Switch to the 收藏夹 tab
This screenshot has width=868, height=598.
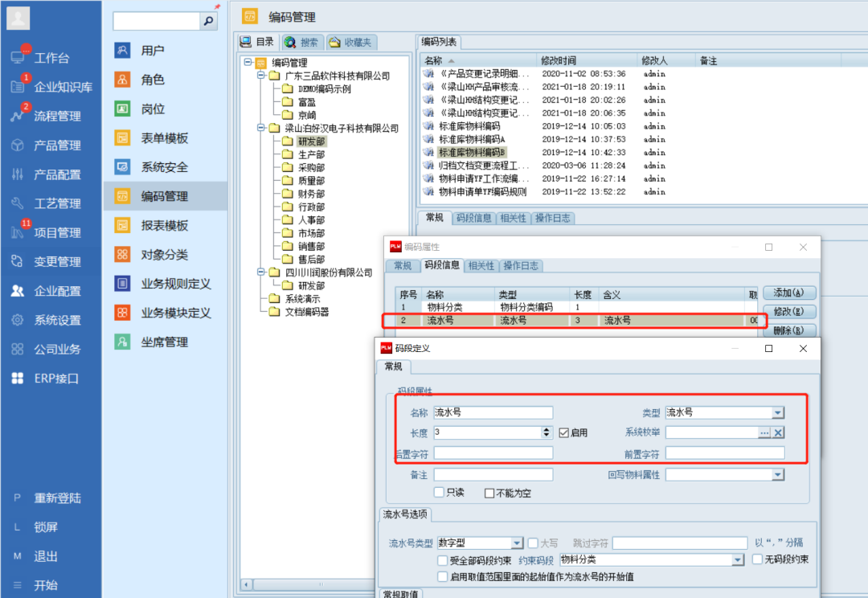[x=350, y=42]
